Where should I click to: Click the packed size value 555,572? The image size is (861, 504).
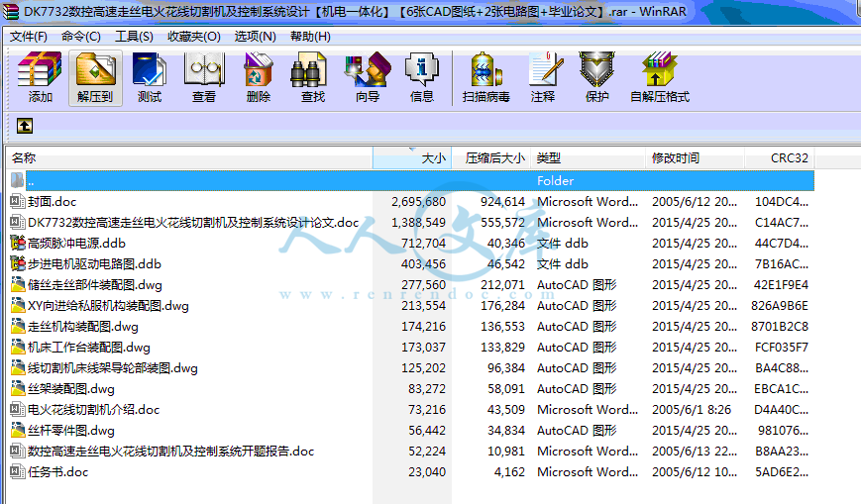502,223
